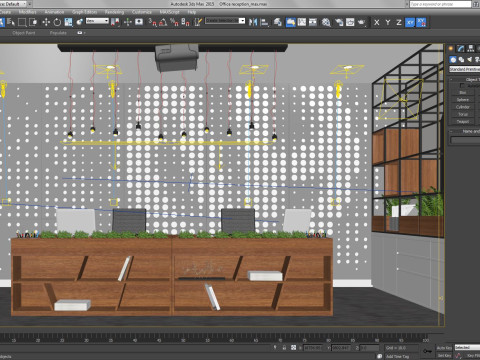This screenshot has width=480, height=360.
Task: Click the object name input field
Action: 465,140
